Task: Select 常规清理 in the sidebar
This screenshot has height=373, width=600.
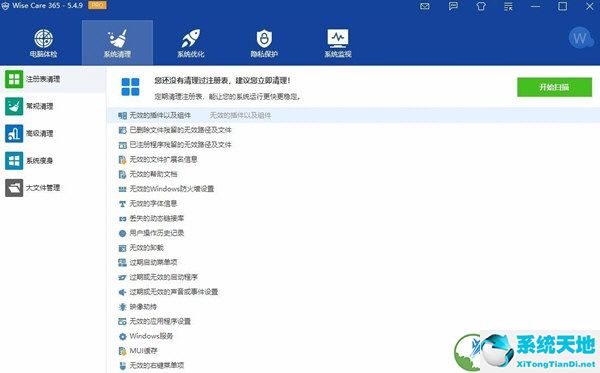Action: click(53, 106)
